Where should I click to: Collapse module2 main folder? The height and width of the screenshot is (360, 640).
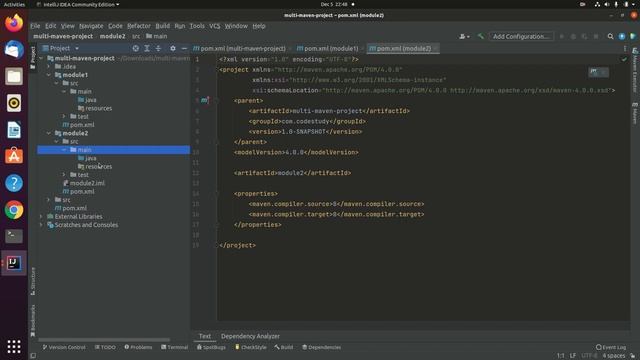tap(64, 150)
